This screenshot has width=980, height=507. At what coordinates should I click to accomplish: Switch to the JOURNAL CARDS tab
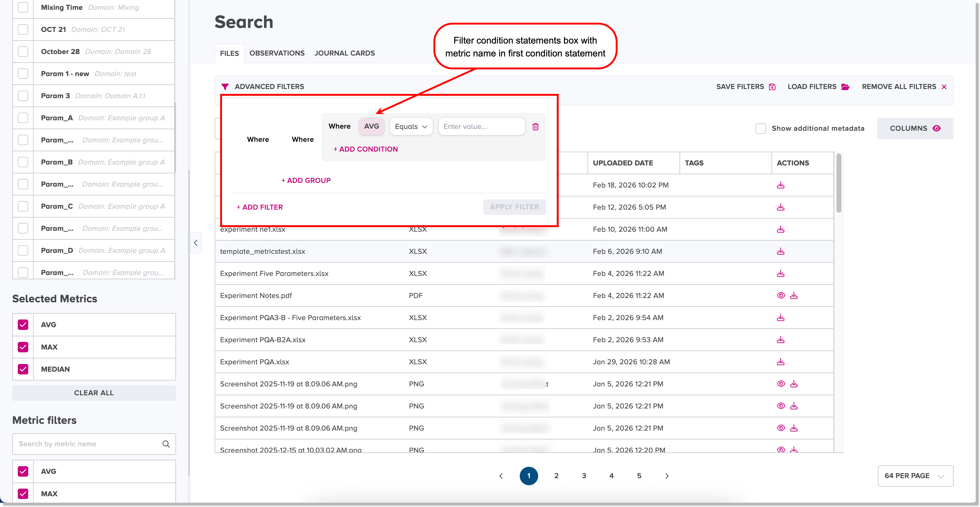pos(345,53)
